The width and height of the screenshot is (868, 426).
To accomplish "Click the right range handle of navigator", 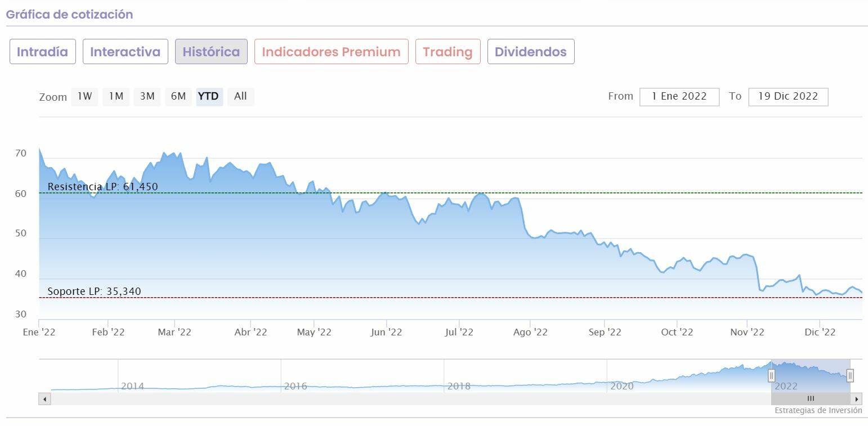I will [x=850, y=375].
